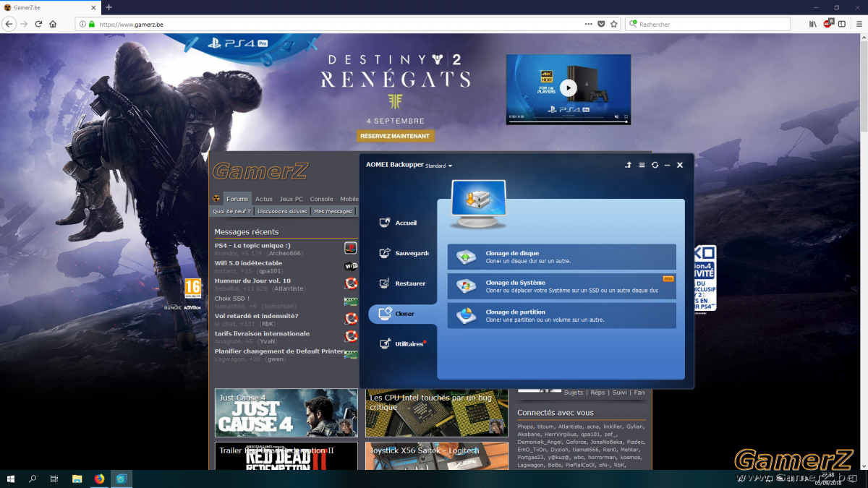Open PS4 - Le topic unique thread
This screenshot has width=868, height=488.
coord(252,245)
